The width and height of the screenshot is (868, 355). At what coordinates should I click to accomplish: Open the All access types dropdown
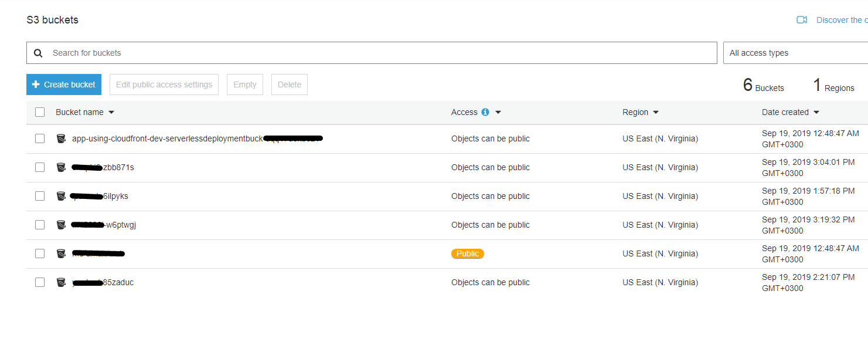tap(795, 53)
